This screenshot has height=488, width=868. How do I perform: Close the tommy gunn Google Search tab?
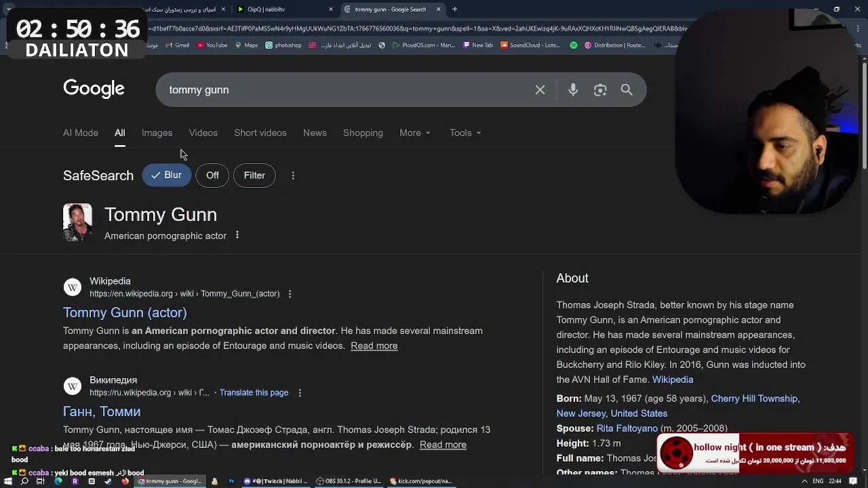point(438,9)
